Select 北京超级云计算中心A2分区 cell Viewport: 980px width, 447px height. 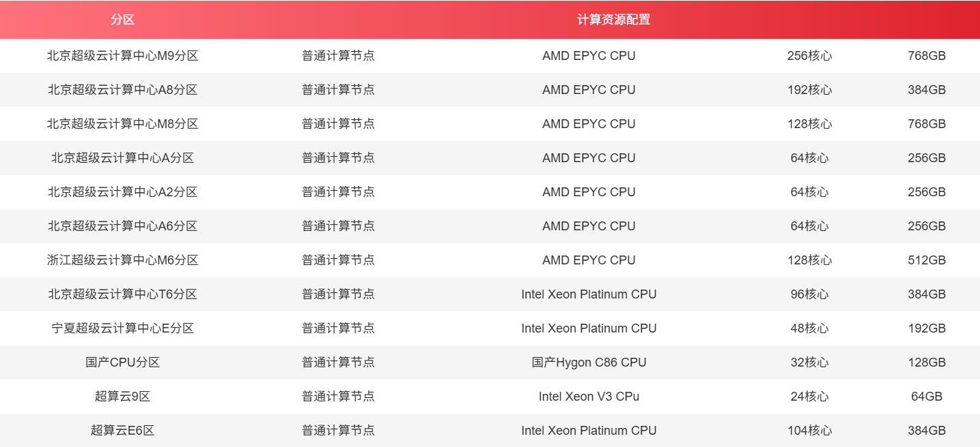coord(123,192)
